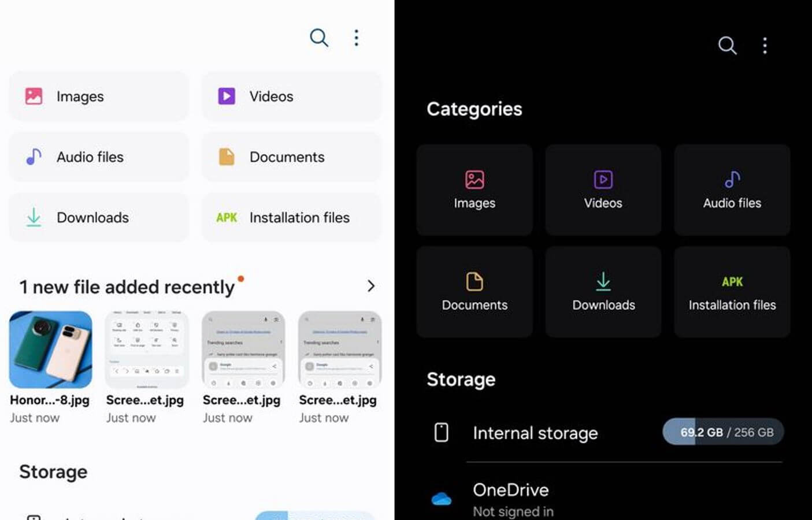Open the pink Images icon in dark Categories
Viewport: 812px width, 520px height.
tap(474, 180)
